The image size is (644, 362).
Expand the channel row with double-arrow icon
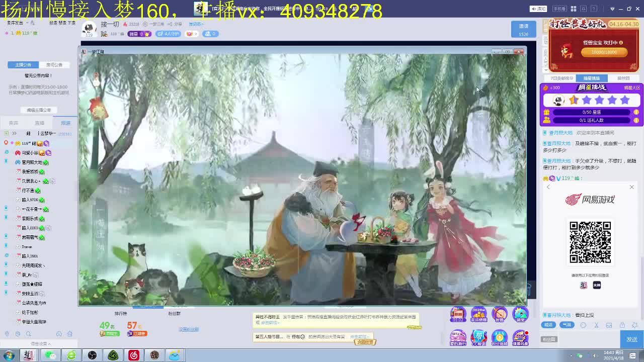(x=14, y=133)
